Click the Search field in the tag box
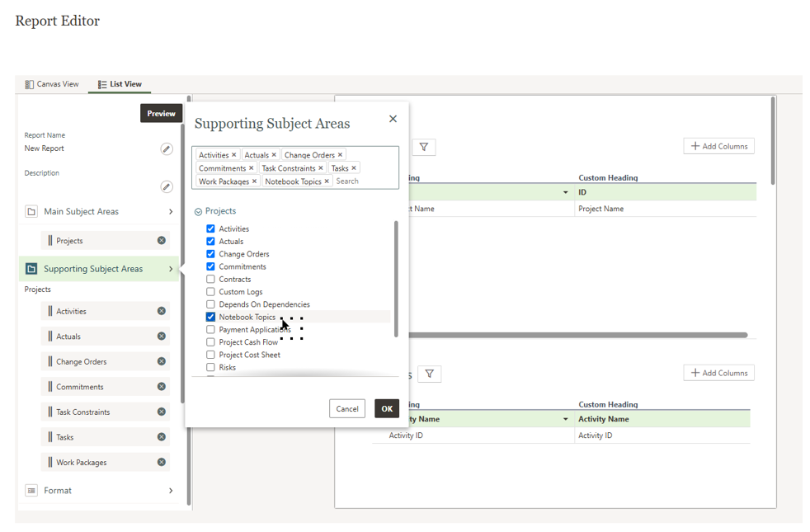Viewport: 810px width, 532px height. pos(363,181)
